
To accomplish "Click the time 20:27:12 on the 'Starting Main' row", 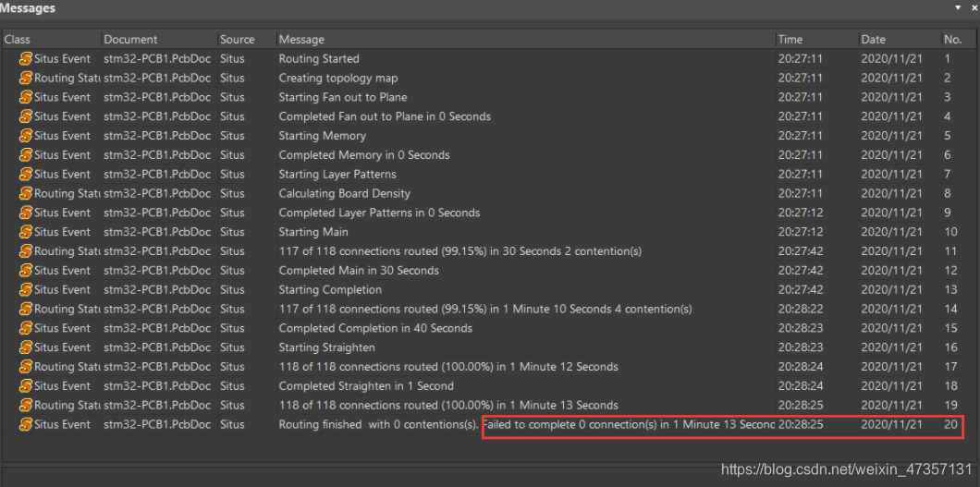I will (x=801, y=232).
